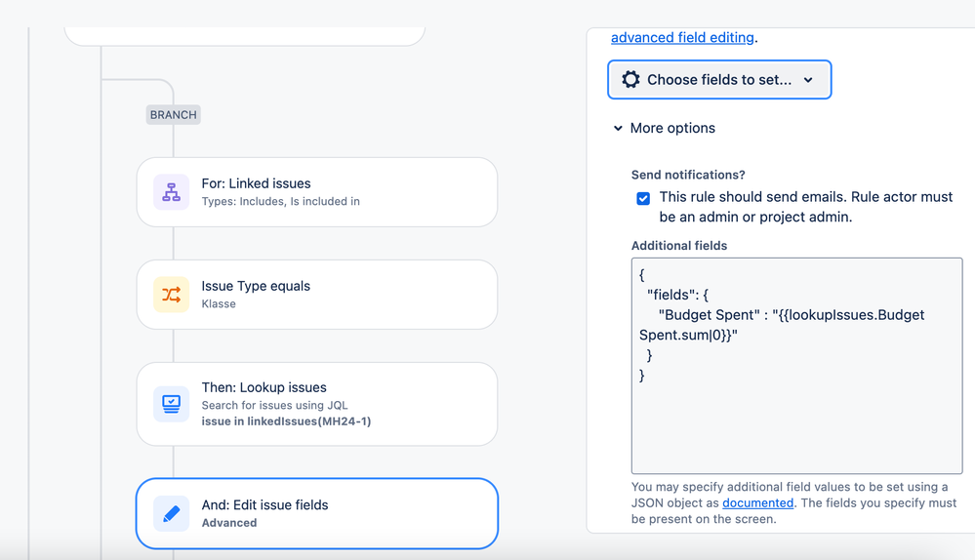Open the advanced field editing link
The image size is (975, 560).
point(682,37)
